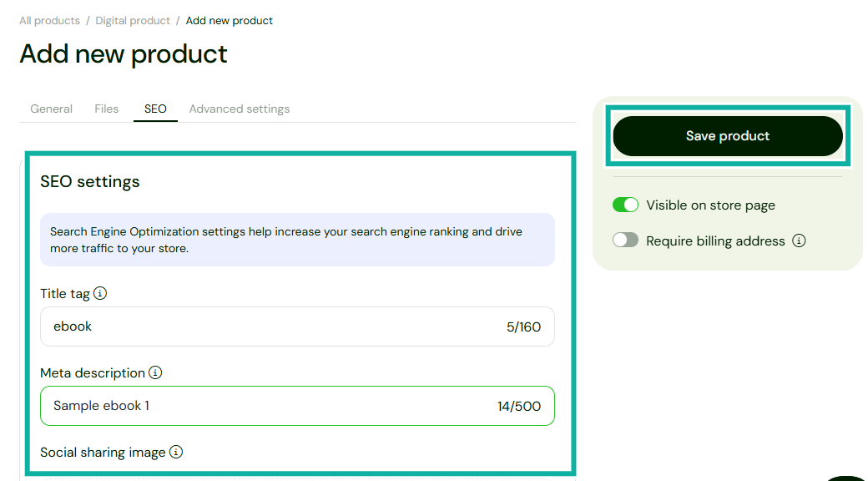
Task: Open the Advanced settings tab
Action: (x=240, y=109)
